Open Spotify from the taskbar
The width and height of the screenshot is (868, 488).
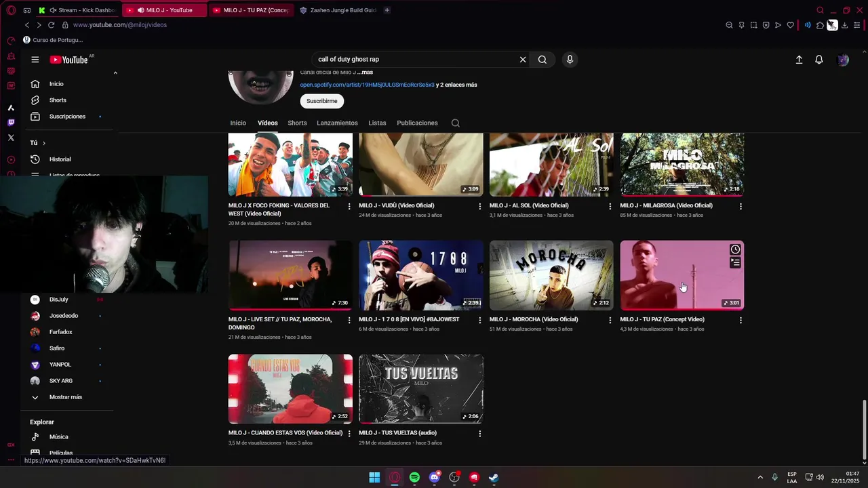414,478
